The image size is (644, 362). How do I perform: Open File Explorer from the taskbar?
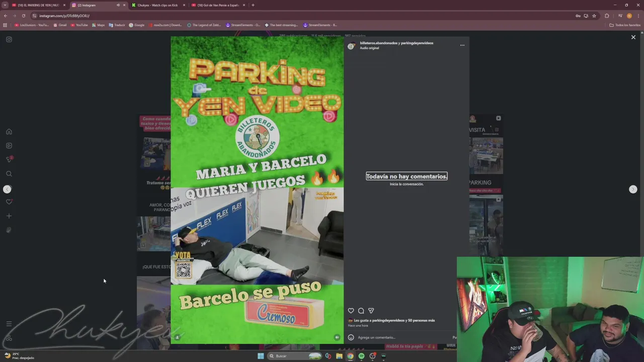click(x=339, y=356)
